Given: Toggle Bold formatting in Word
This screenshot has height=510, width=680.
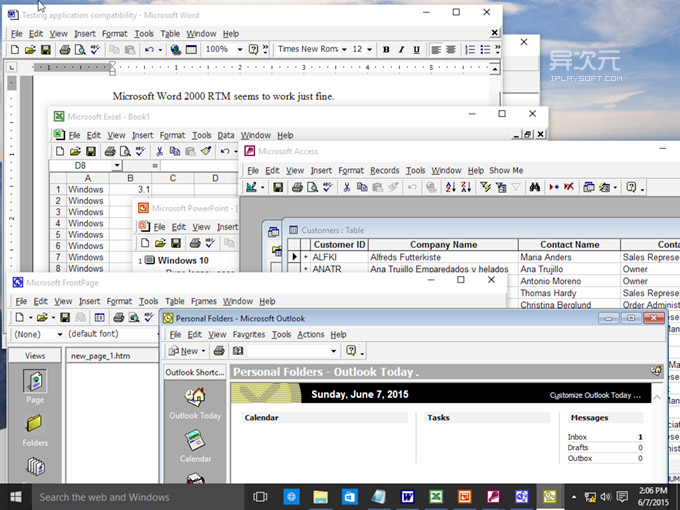Looking at the screenshot, I should pos(386,49).
